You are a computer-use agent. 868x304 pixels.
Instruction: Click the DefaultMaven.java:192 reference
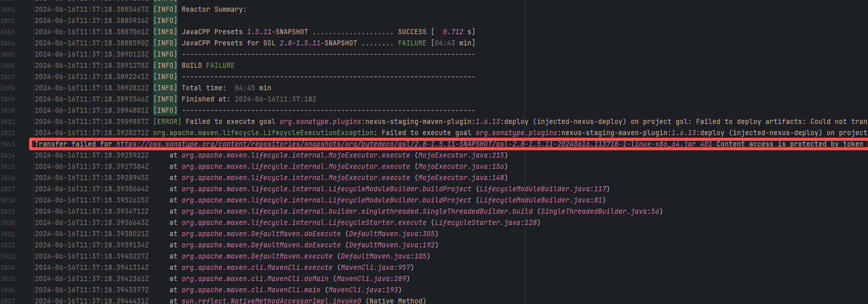[x=391, y=245]
